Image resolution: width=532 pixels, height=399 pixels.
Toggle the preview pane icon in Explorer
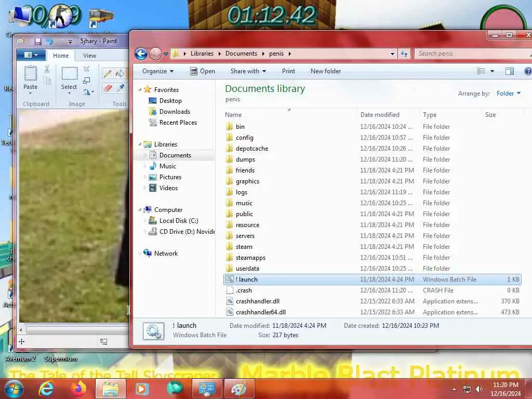pyautogui.click(x=510, y=71)
